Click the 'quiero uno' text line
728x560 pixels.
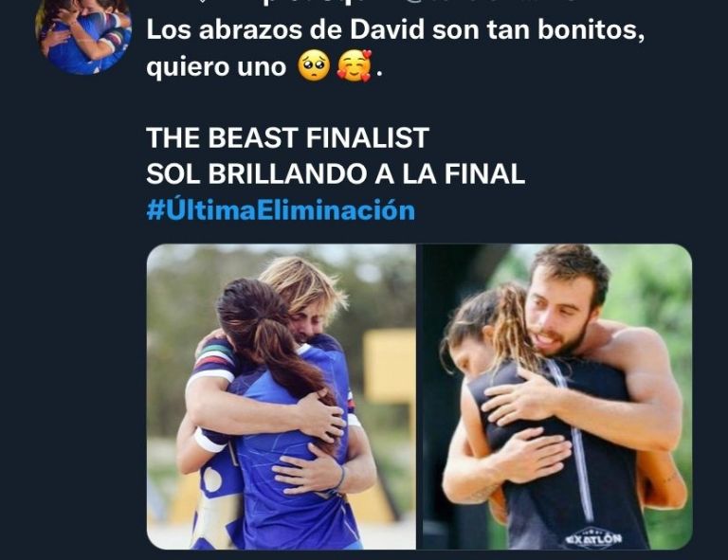click(x=216, y=67)
